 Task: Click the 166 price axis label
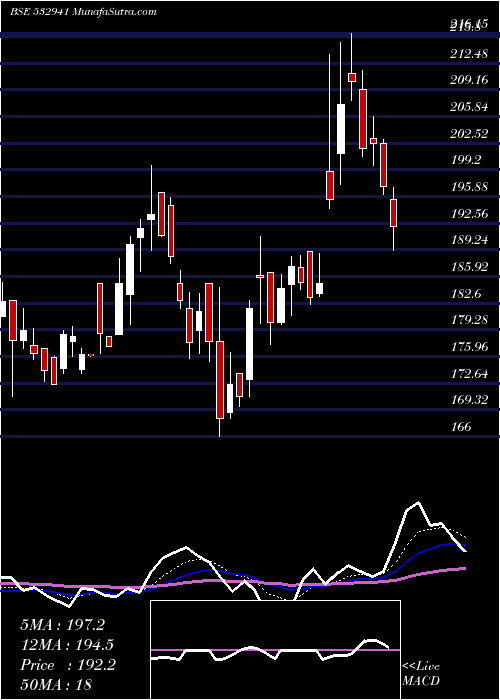coord(461,427)
